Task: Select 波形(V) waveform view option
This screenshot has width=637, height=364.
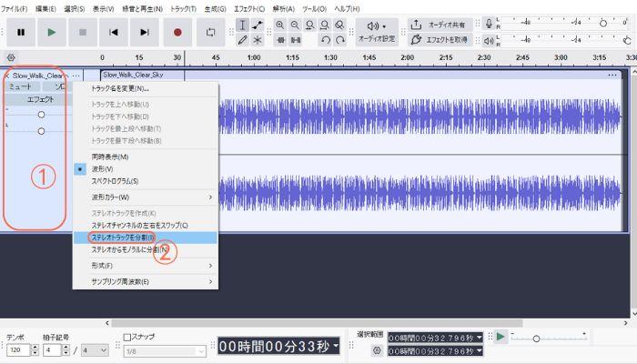Action: coord(103,169)
